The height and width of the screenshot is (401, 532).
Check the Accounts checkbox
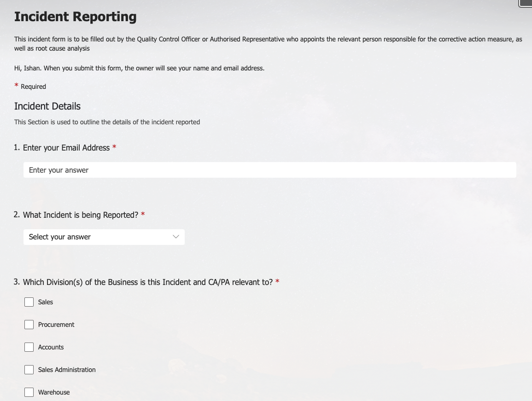pos(29,347)
